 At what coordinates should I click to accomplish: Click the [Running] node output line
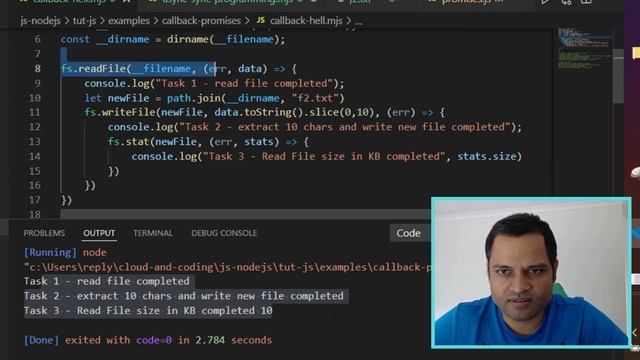click(x=65, y=252)
